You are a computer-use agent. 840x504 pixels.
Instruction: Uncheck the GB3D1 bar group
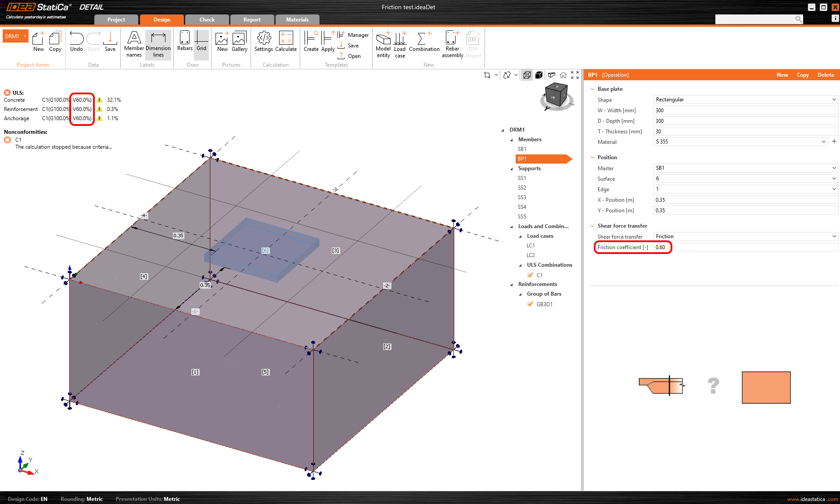click(x=531, y=304)
